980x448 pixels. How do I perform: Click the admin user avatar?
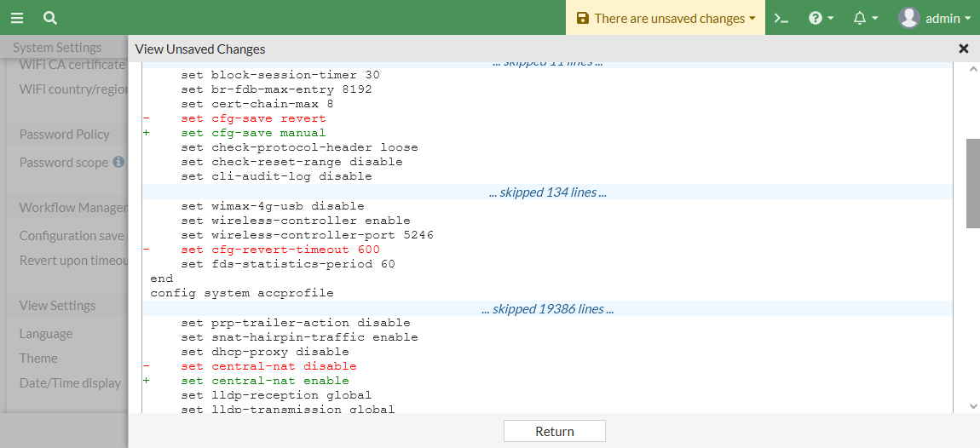pos(909,18)
